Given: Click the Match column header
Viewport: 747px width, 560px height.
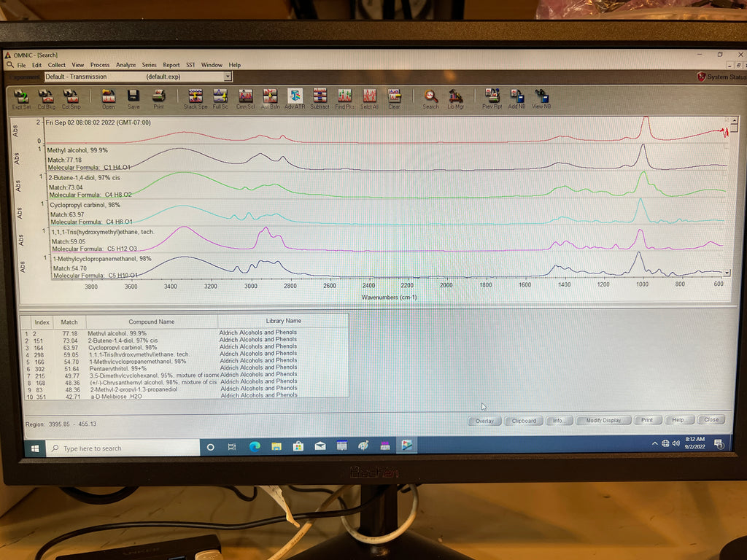Looking at the screenshot, I should 69,322.
